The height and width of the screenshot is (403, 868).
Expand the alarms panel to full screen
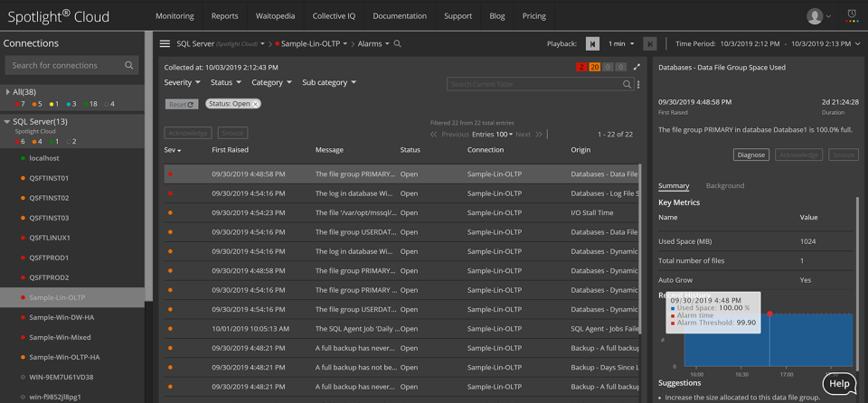[x=637, y=67]
